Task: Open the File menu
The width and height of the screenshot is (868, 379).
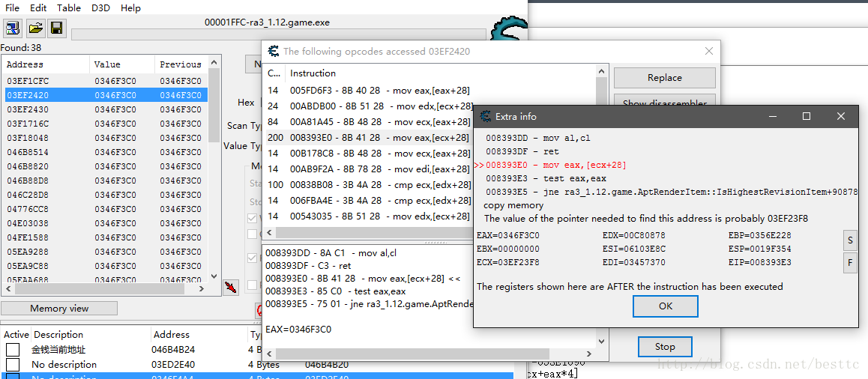Action: click(12, 7)
